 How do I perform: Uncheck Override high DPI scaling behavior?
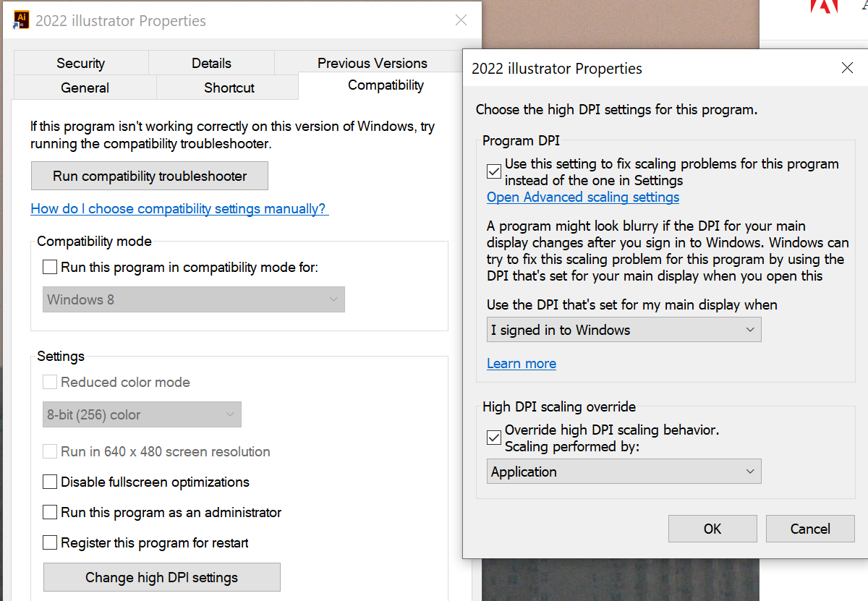(493, 437)
